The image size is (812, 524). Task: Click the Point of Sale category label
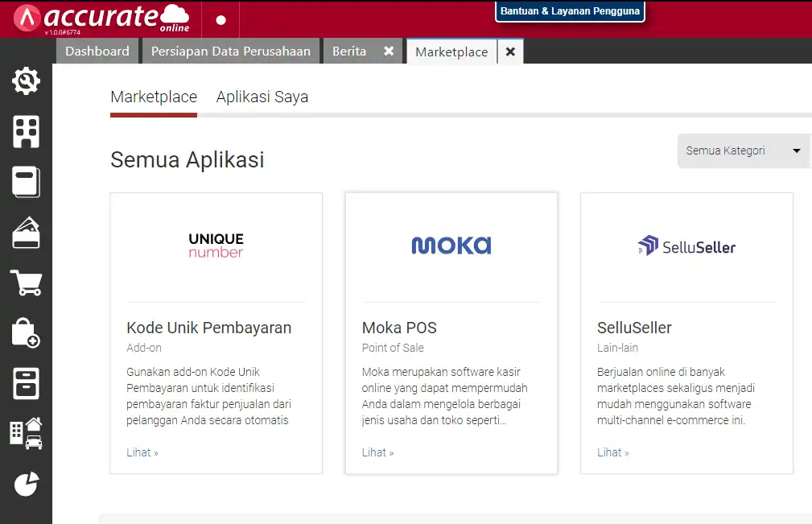393,348
